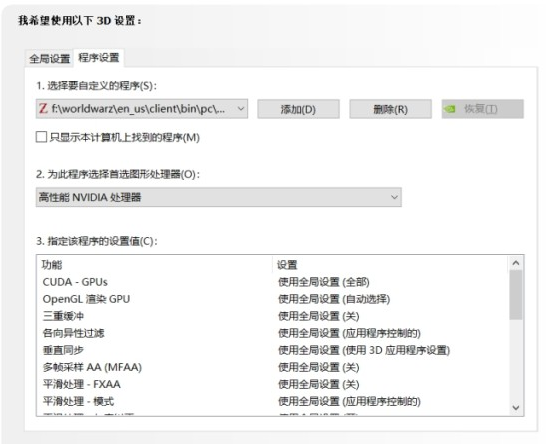
Task: Click the settings list scroll down arrow
Action: (x=516, y=407)
